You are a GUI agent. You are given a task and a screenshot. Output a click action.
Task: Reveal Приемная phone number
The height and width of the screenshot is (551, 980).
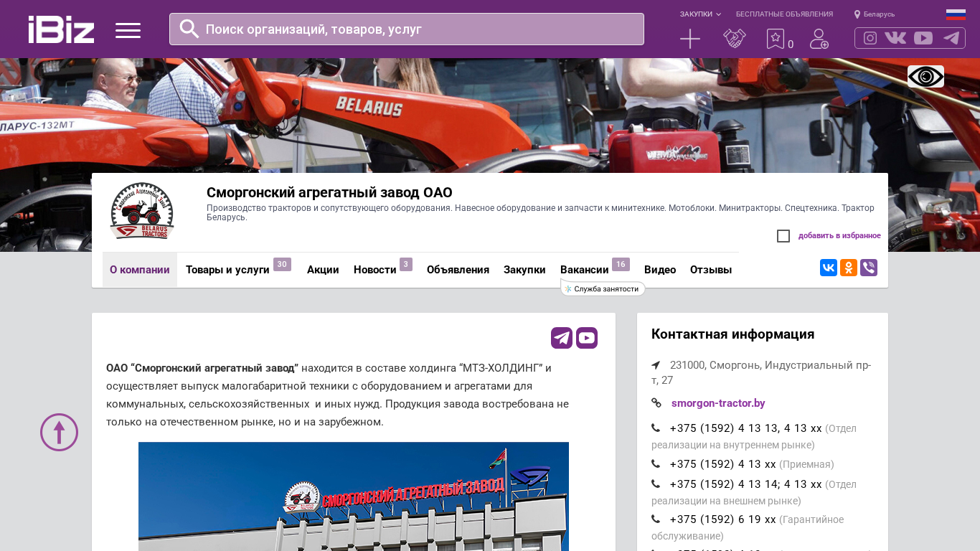(x=723, y=464)
